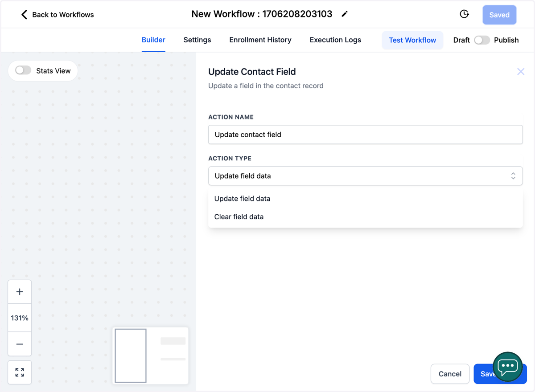
Task: Open the Execution Logs tab
Action: point(335,40)
